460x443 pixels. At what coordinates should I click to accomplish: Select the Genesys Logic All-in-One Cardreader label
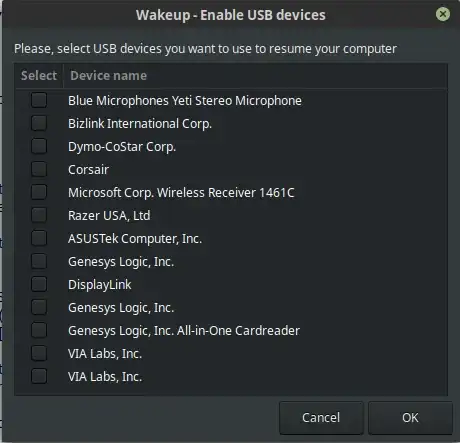coord(184,331)
